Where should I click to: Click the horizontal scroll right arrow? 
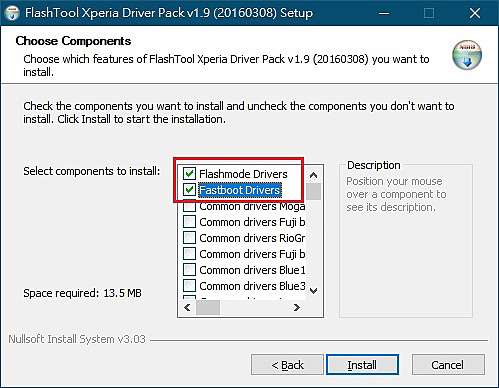pos(297,307)
